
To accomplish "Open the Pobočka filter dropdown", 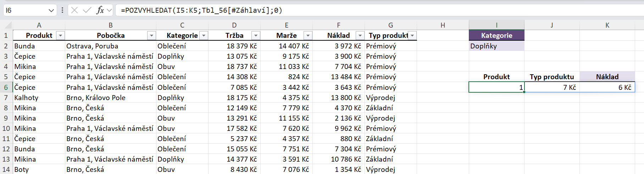I will (x=152, y=36).
